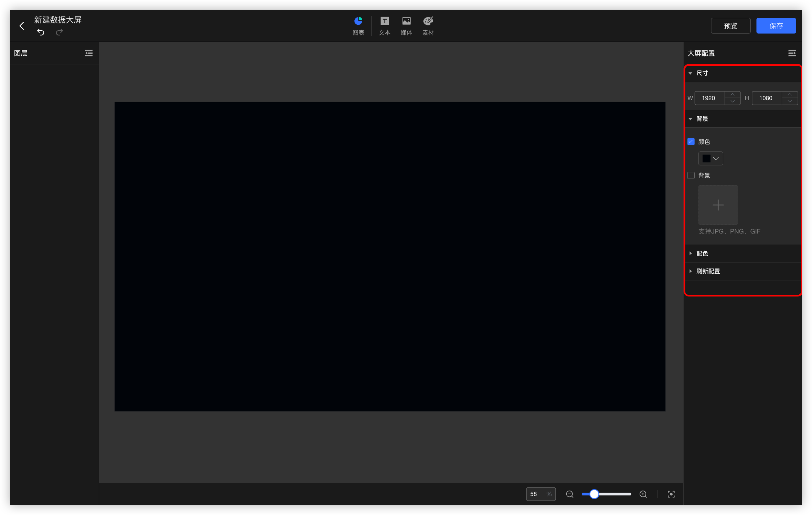
Task: Click the zoom out magnifier icon
Action: coord(569,494)
